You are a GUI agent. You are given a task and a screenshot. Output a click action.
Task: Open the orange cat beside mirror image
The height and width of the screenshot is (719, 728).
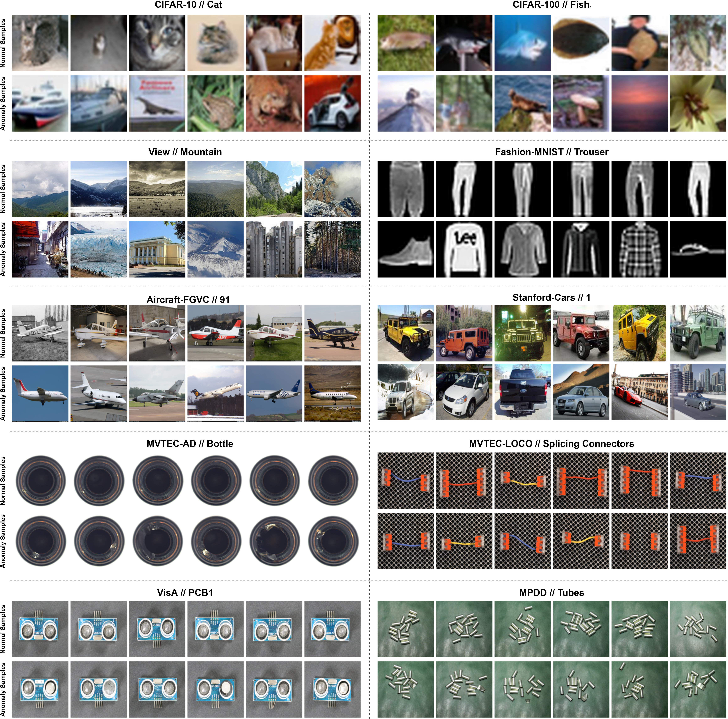tap(332, 43)
